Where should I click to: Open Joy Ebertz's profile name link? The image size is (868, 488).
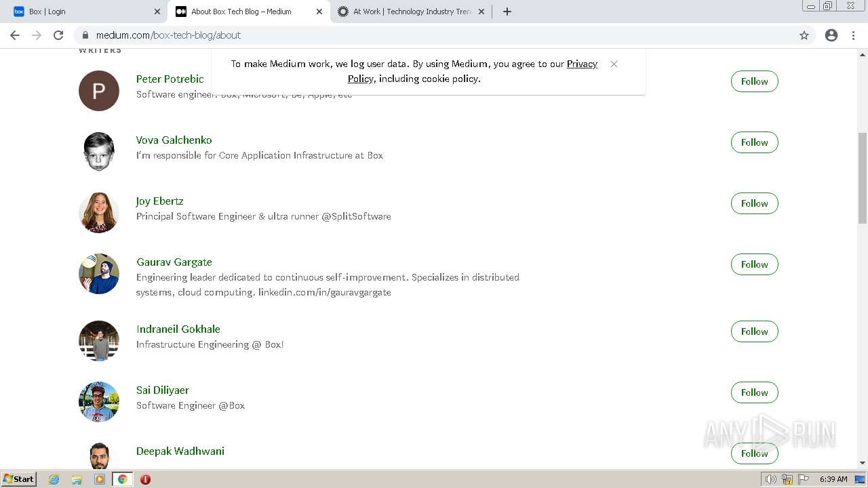(x=159, y=201)
